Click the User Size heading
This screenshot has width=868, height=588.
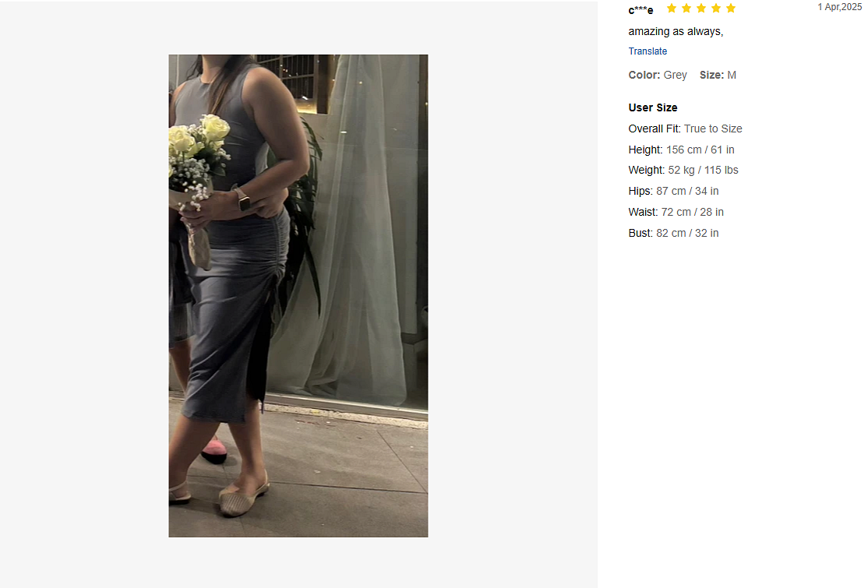[653, 107]
